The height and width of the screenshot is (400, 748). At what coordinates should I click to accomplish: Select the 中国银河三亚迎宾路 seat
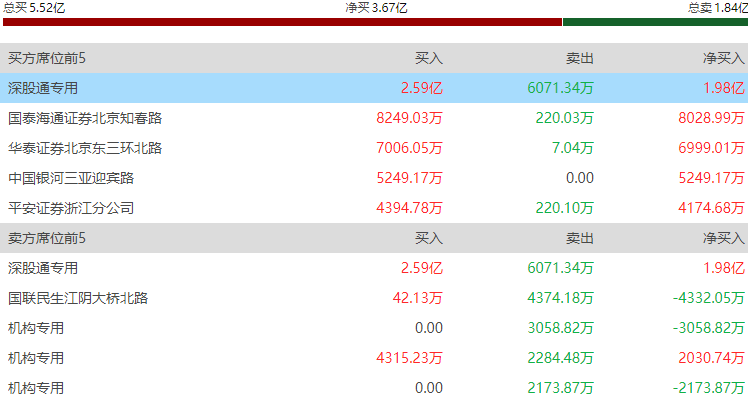click(71, 178)
